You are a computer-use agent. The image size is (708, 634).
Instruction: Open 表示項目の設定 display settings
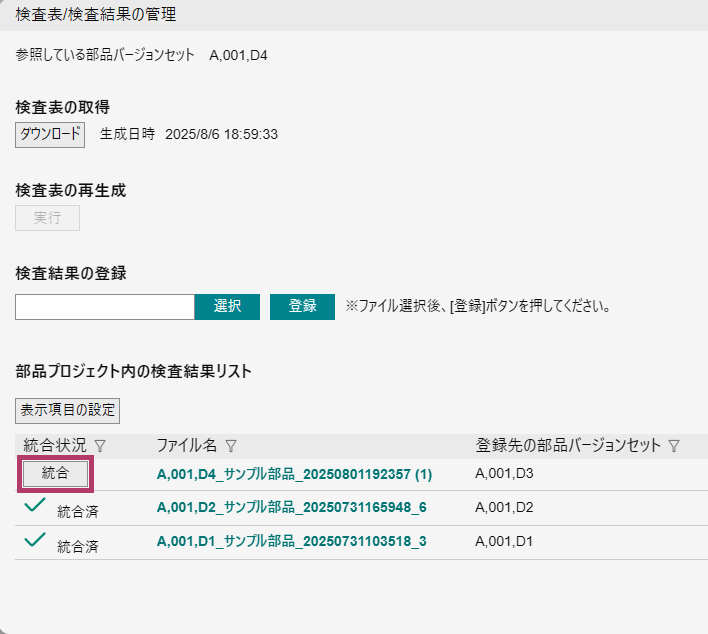[68, 410]
